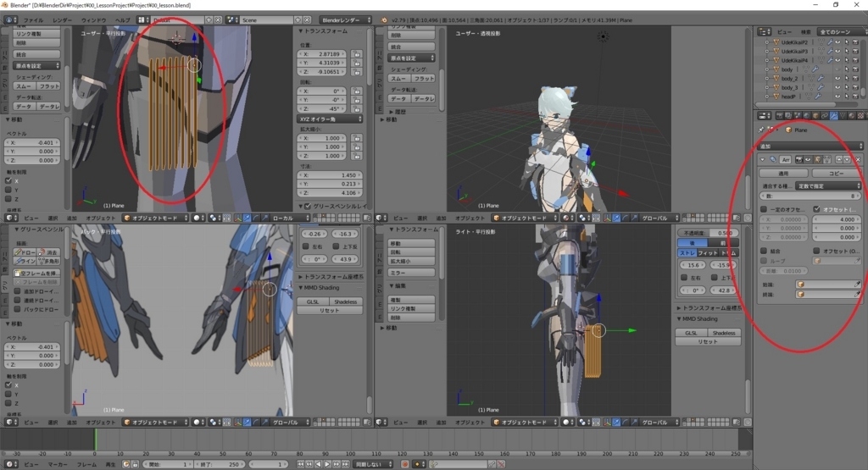The height and width of the screenshot is (470, 868).
Task: Select the 消去 grease pencil eraser tool
Action: click(x=49, y=252)
